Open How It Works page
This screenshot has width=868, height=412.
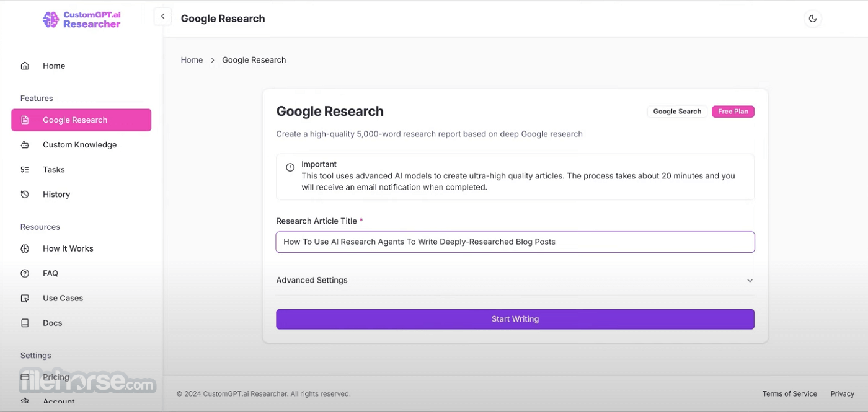pyautogui.click(x=81, y=248)
